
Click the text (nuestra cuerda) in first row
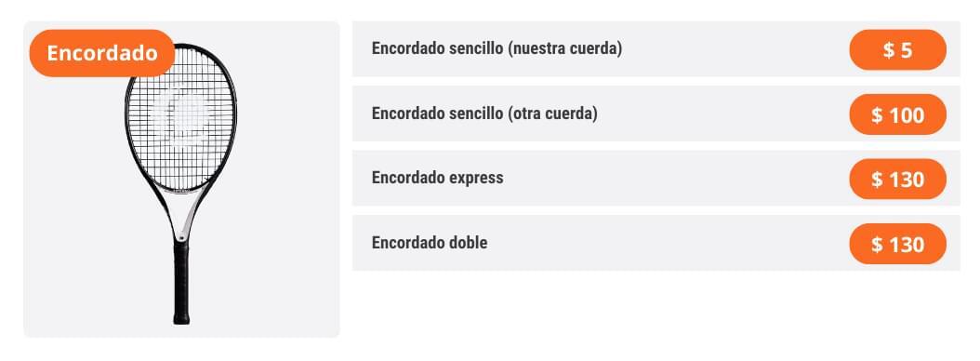(565, 48)
